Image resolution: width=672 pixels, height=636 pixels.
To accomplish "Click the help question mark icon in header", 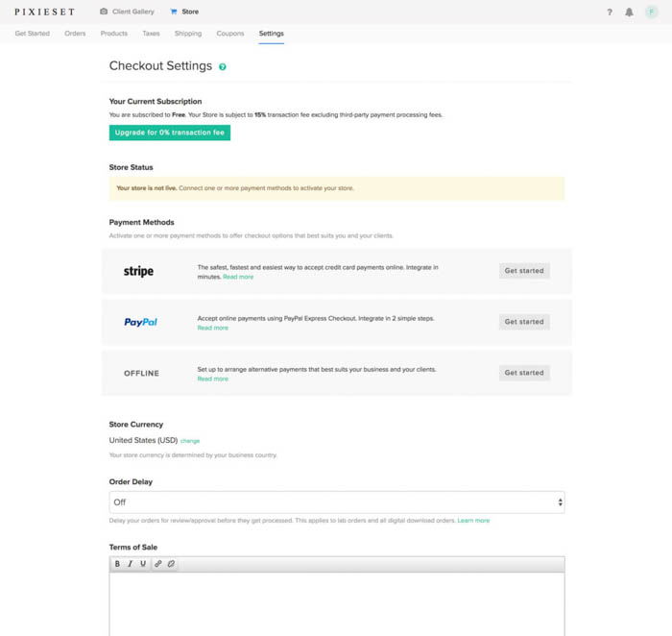I will (x=610, y=12).
